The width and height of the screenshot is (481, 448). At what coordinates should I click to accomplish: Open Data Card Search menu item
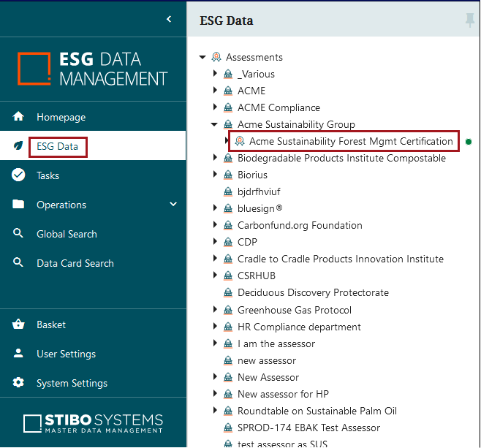pos(75,263)
